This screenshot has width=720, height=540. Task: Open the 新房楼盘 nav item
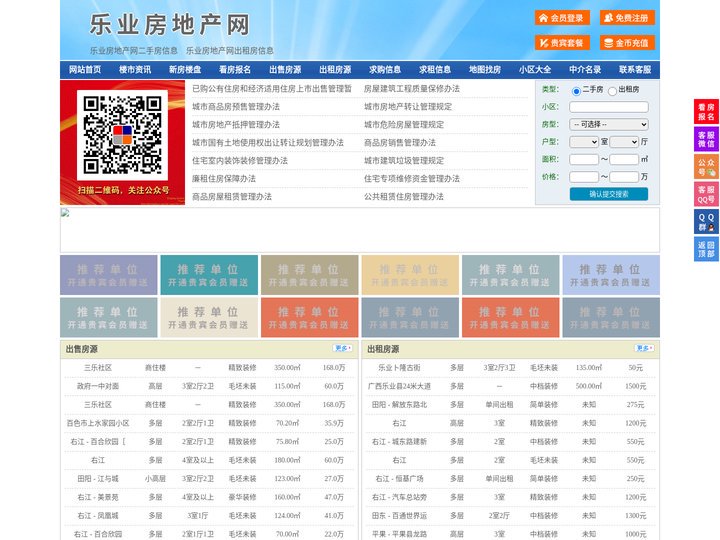point(185,70)
